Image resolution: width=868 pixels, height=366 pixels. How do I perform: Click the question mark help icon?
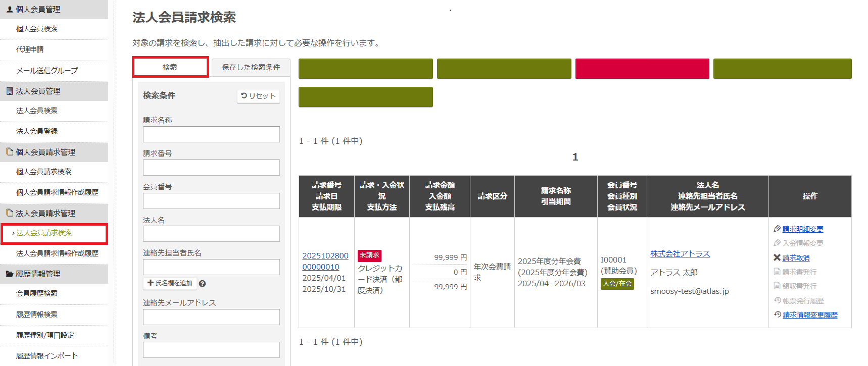202,284
